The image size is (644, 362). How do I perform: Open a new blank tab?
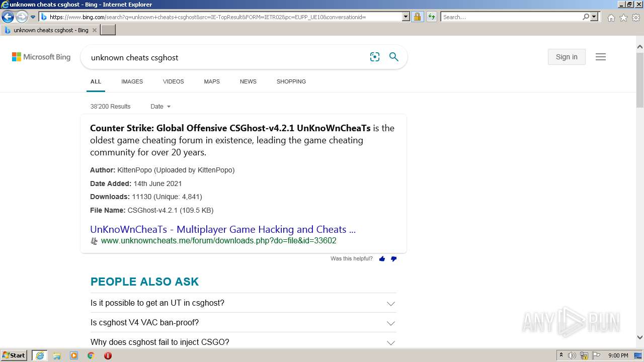pos(108,30)
